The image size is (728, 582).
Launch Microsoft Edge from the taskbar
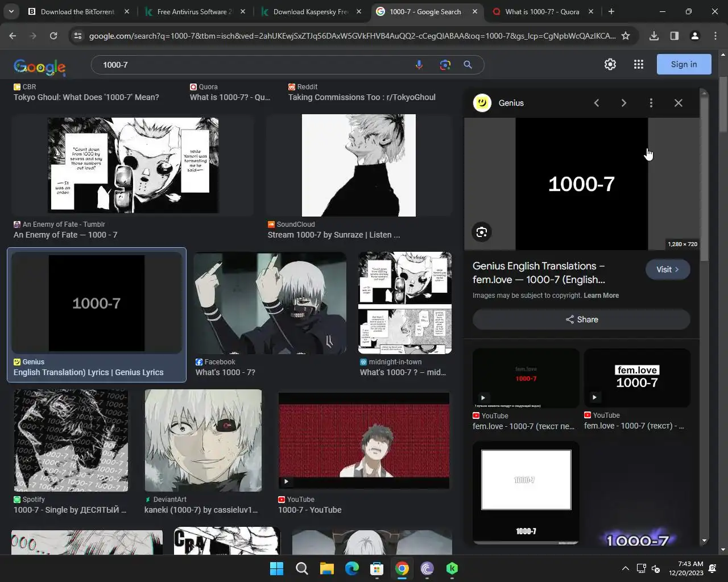[x=352, y=568]
